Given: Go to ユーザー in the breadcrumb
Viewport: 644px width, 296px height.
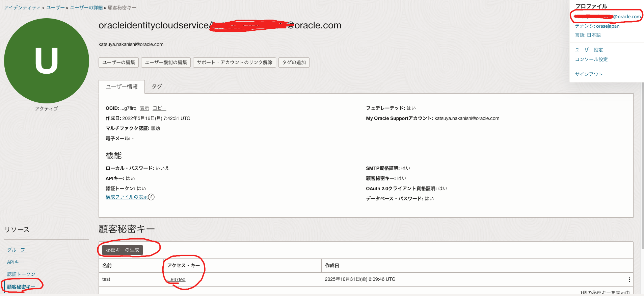Looking at the screenshot, I should tap(55, 7).
